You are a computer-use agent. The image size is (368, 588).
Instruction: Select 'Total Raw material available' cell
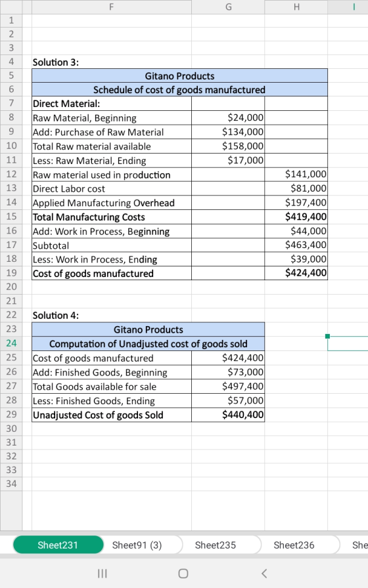[112, 146]
